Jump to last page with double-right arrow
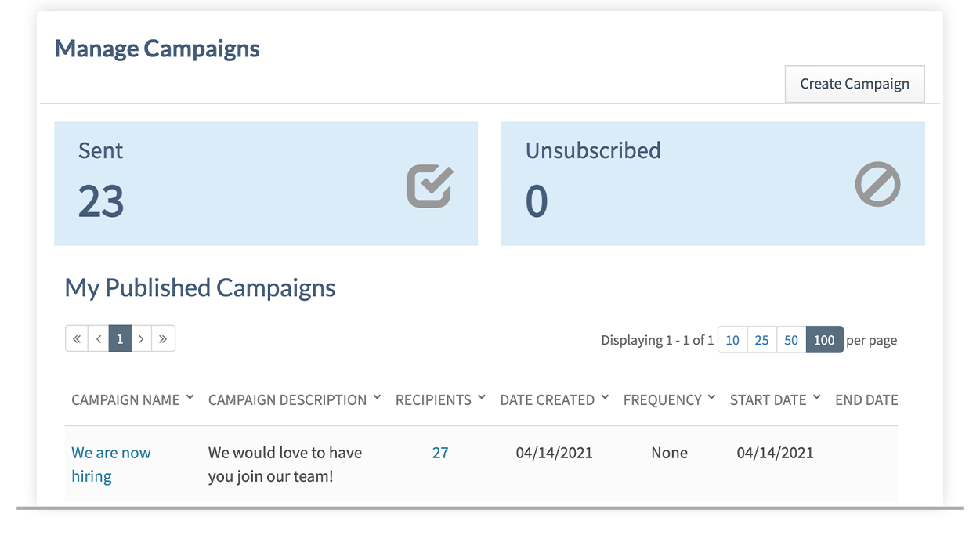980x535 pixels. [163, 339]
